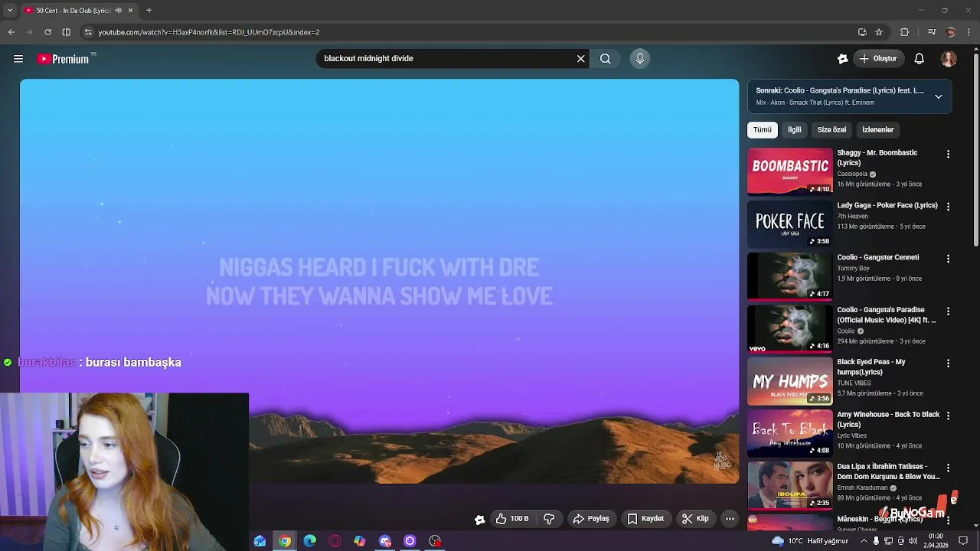Image resolution: width=980 pixels, height=551 pixels.
Task: Open options menu for Back To Black video
Action: coord(948,416)
